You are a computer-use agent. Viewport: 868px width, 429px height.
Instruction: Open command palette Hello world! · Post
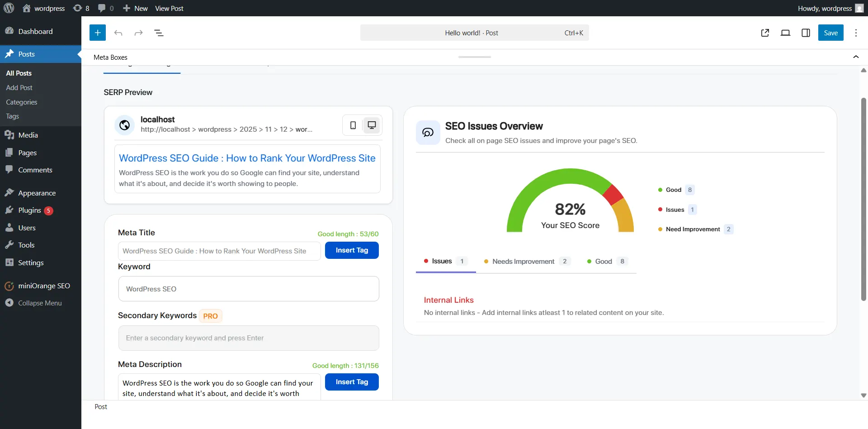[474, 33]
